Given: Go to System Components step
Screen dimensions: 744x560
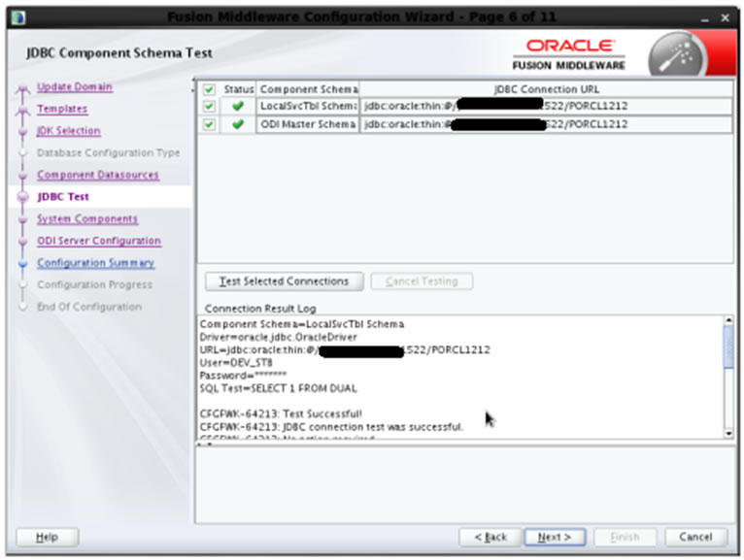Looking at the screenshot, I should [87, 218].
